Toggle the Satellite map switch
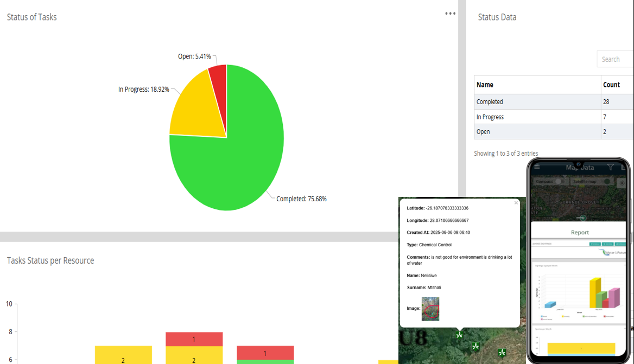This screenshot has width=634, height=364. click(x=607, y=181)
